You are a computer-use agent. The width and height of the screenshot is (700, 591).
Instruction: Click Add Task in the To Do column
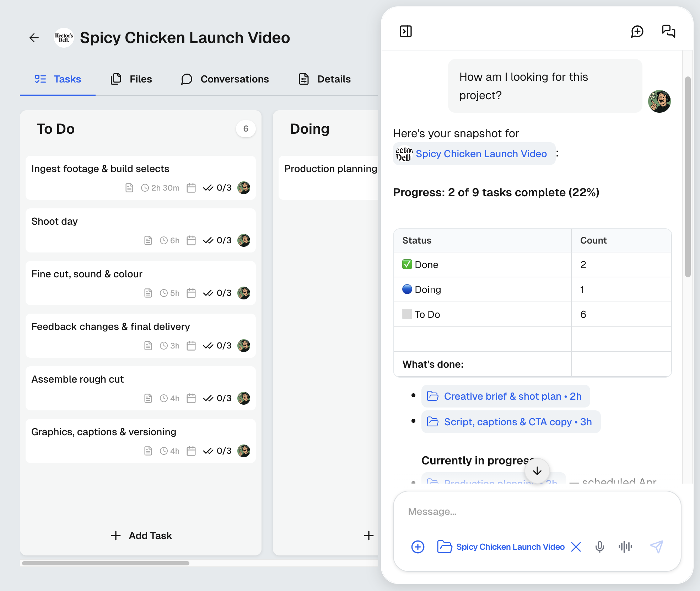(141, 536)
